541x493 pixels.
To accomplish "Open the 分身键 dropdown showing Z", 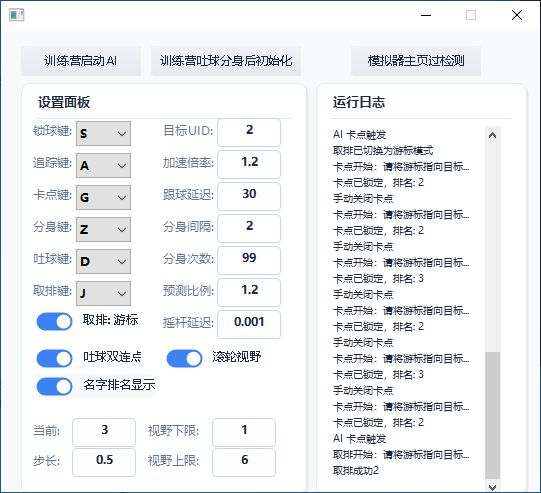I will click(103, 229).
